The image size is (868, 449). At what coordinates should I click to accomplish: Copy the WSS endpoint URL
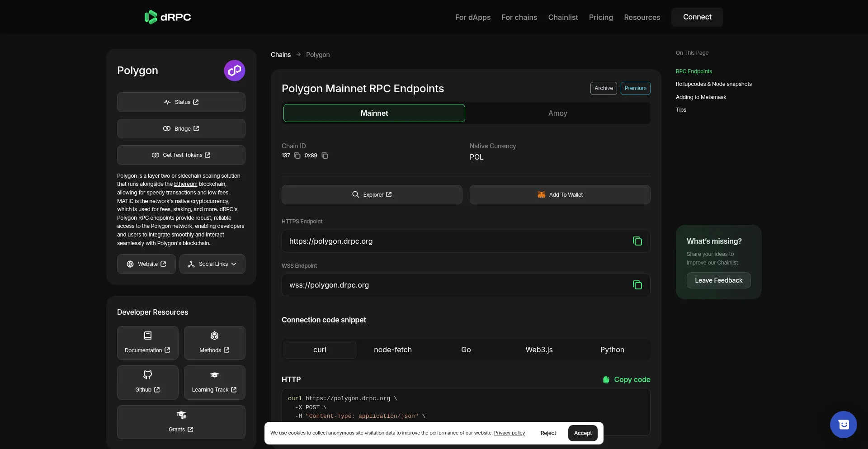point(637,285)
